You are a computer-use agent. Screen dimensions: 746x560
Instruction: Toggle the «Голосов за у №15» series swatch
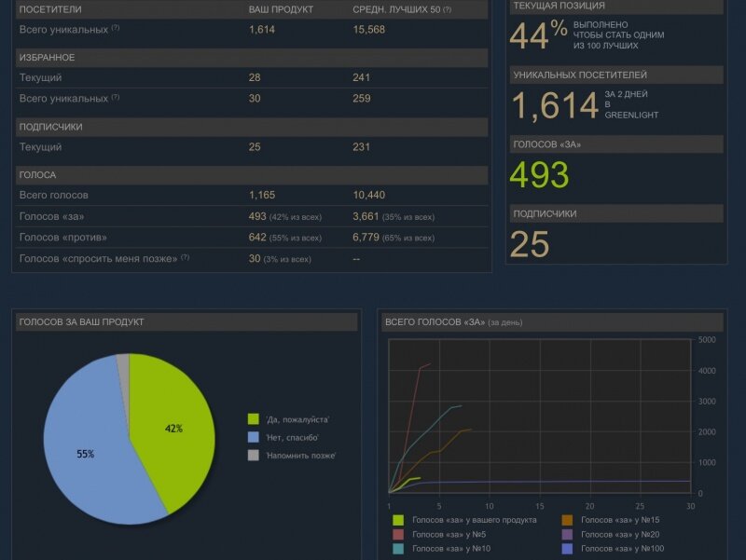(x=567, y=520)
